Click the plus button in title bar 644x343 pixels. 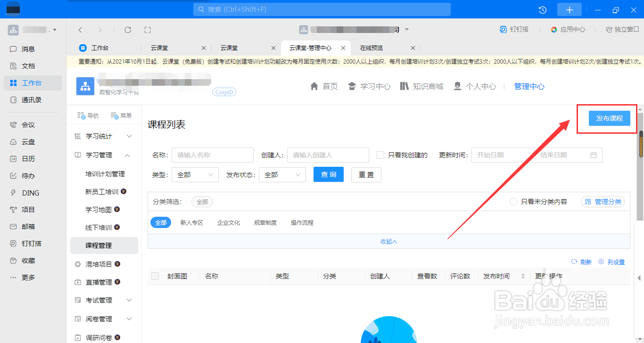point(569,9)
